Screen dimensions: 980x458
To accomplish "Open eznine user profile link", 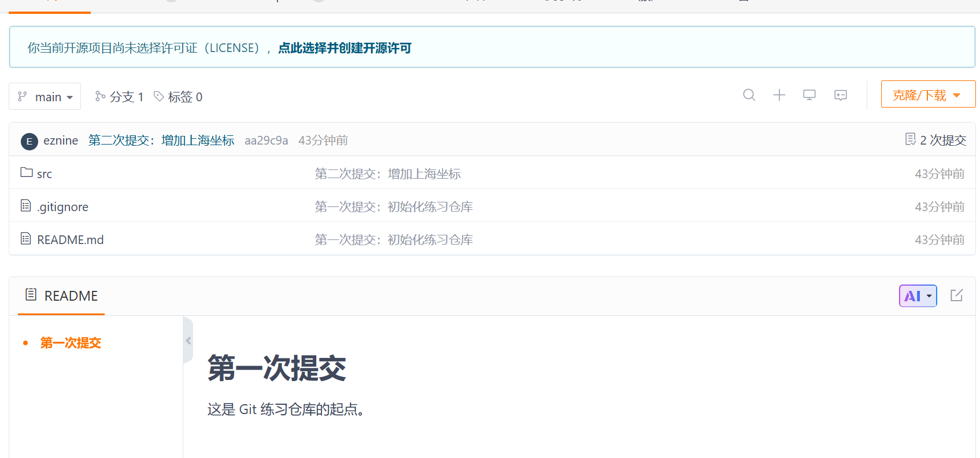I will (61, 141).
